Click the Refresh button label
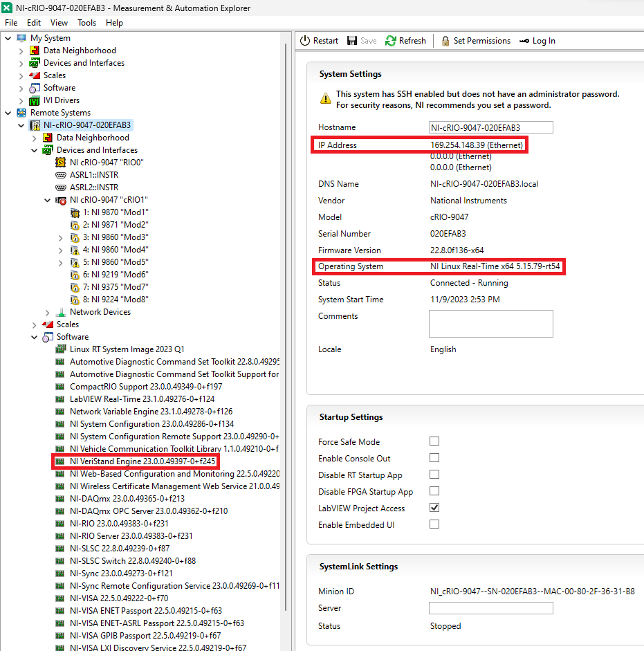The height and width of the screenshot is (651, 644). coord(412,41)
